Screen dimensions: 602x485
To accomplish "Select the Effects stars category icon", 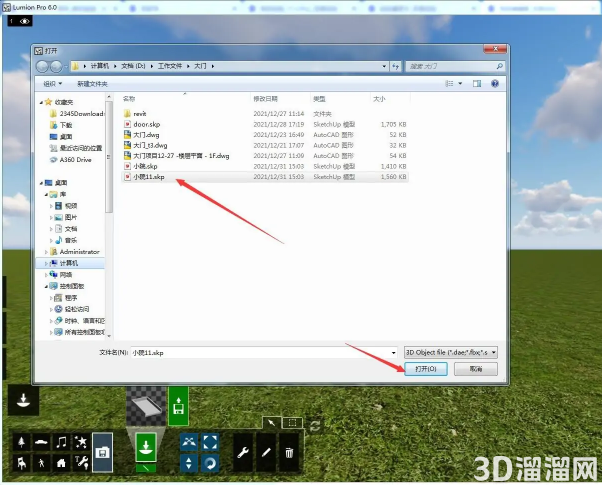I will (x=81, y=442).
